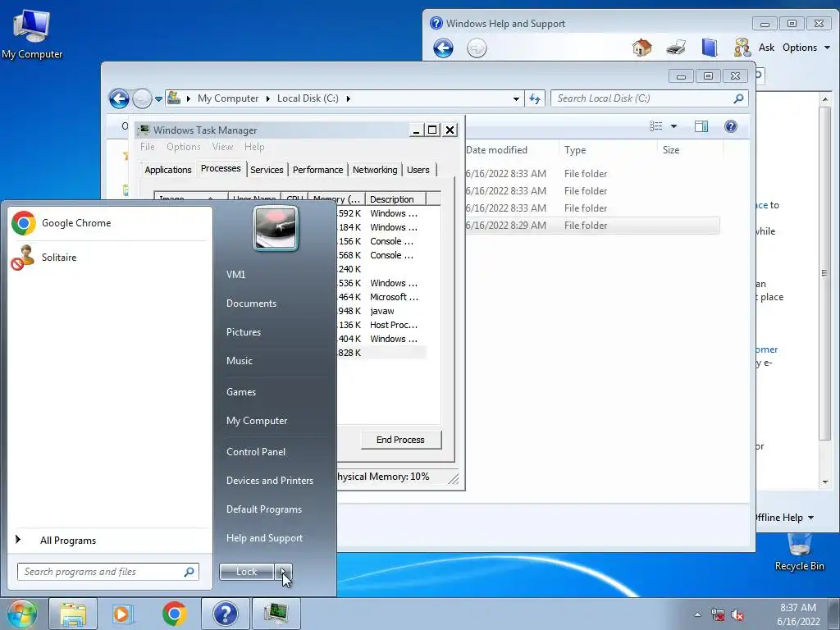Click the Windows Start orb

(21, 614)
